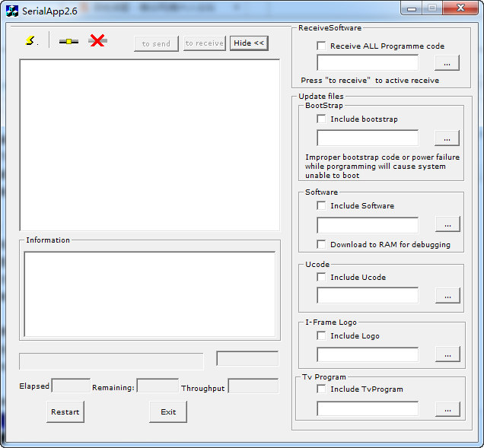
Task: Browse for the ReceiveSoftware file path
Action: (x=447, y=63)
